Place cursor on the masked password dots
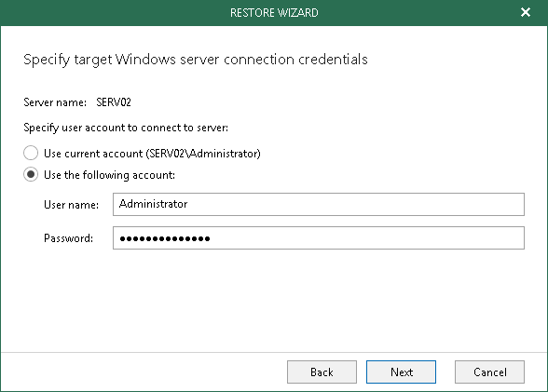The width and height of the screenshot is (548, 392). tap(165, 238)
